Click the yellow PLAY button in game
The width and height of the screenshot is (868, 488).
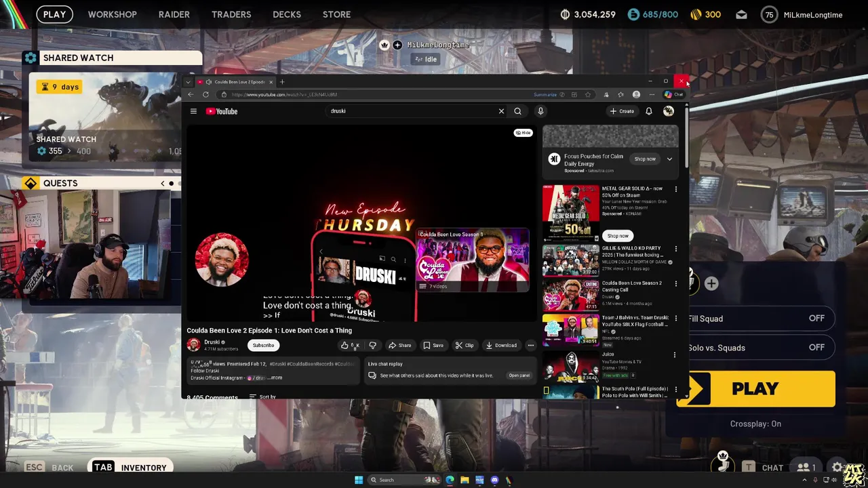756,389
